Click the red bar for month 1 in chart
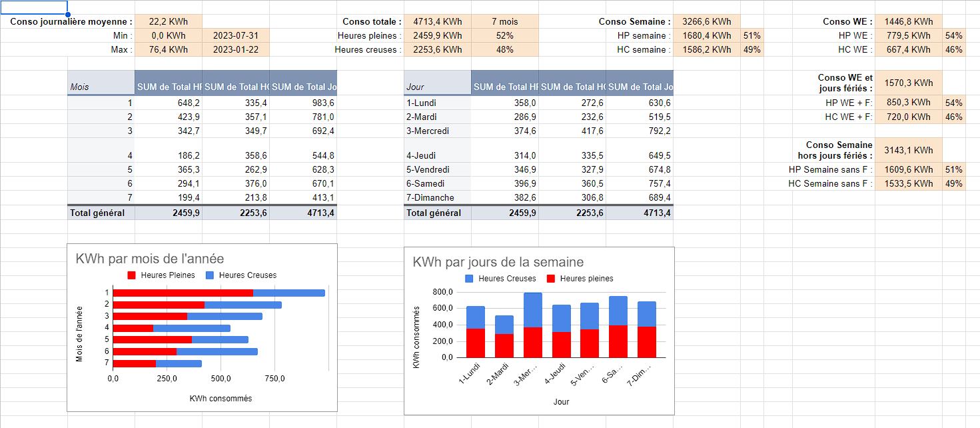980x428 pixels. 183,293
